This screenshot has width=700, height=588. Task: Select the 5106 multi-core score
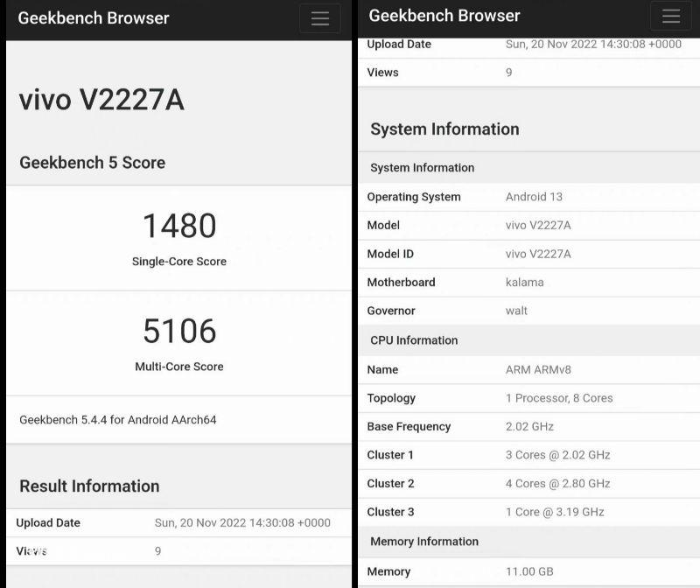(179, 331)
